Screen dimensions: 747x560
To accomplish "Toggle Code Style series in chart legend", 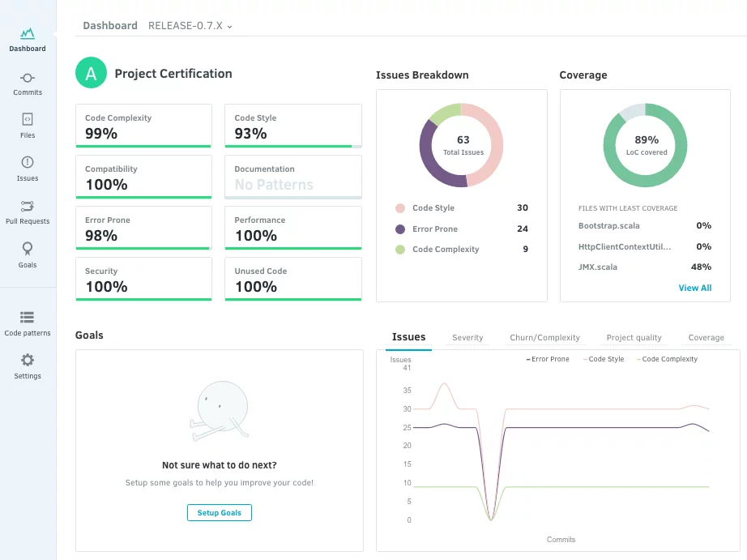I will pyautogui.click(x=603, y=359).
